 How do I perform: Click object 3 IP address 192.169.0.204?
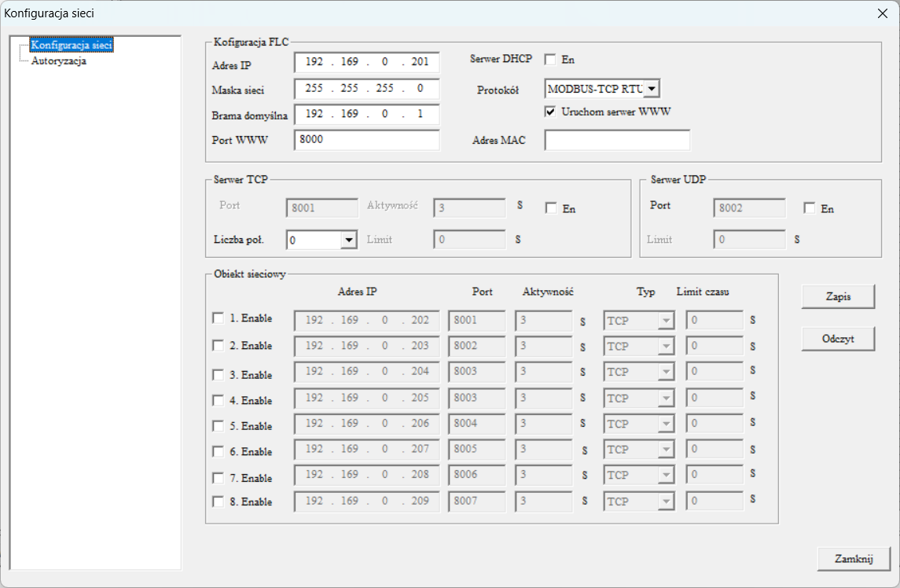367,372
